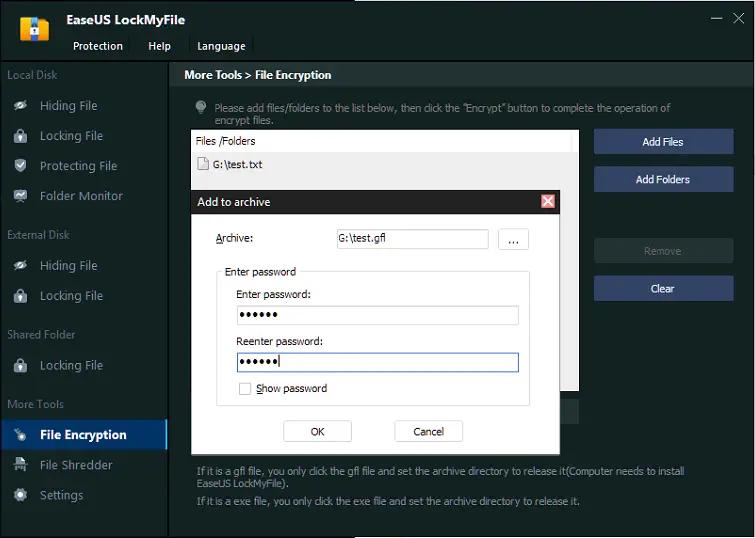Select File Encryption in the sidebar
This screenshot has width=755, height=538.
point(84,435)
